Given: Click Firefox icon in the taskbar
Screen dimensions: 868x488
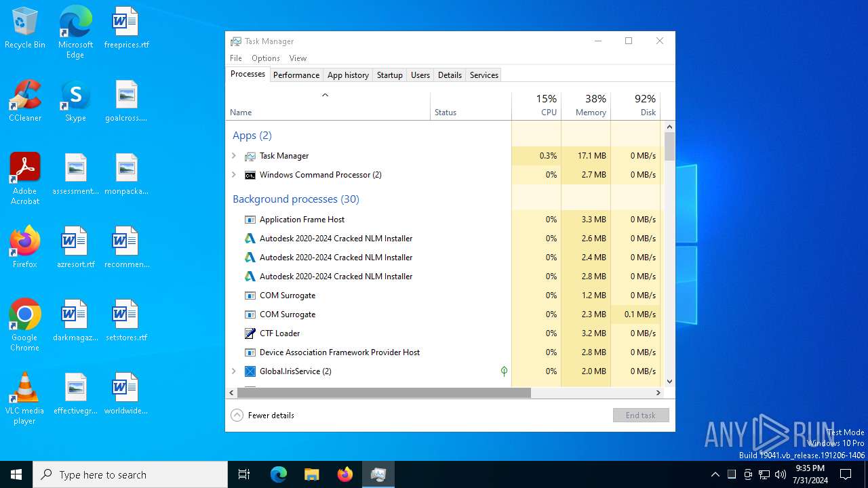Looking at the screenshot, I should click(x=345, y=474).
